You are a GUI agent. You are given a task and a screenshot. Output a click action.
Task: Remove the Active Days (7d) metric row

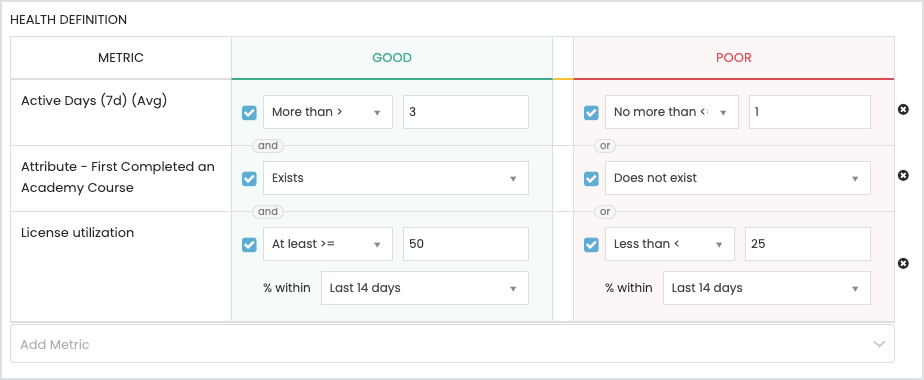click(903, 109)
